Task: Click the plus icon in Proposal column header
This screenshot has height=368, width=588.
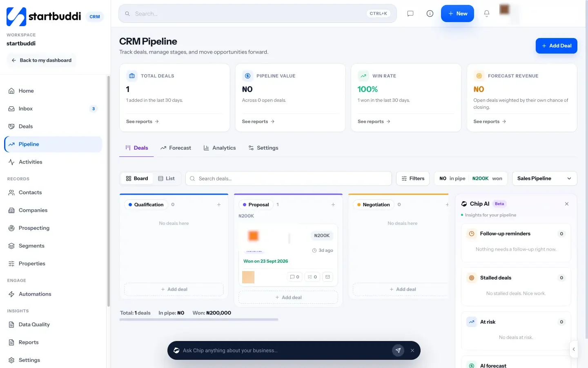Action: pyautogui.click(x=333, y=204)
